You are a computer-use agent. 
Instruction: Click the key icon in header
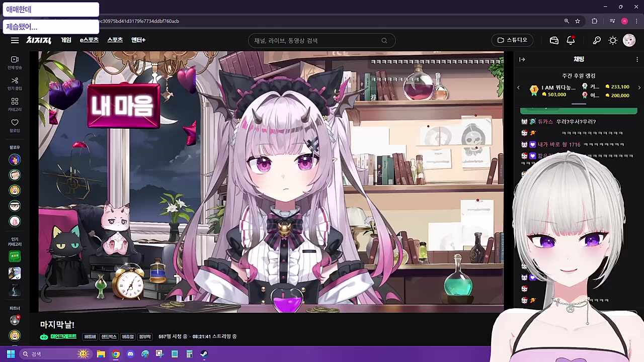click(x=597, y=40)
